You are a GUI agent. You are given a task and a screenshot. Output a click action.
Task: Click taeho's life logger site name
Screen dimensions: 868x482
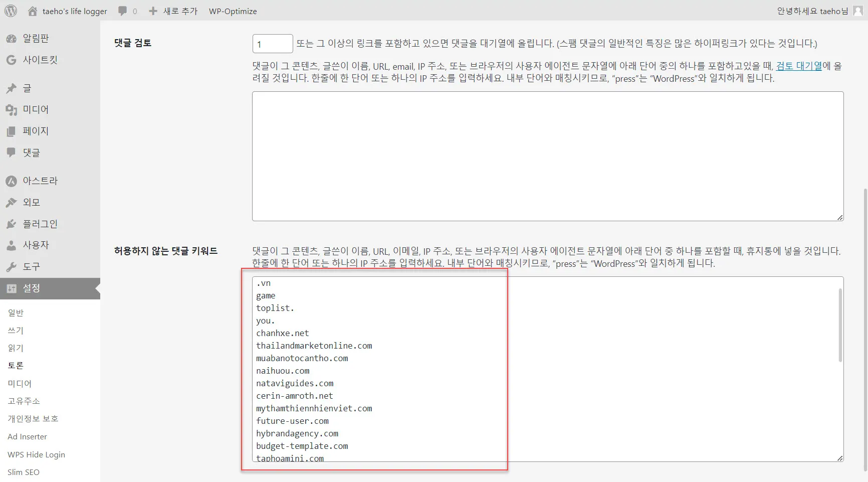[75, 11]
